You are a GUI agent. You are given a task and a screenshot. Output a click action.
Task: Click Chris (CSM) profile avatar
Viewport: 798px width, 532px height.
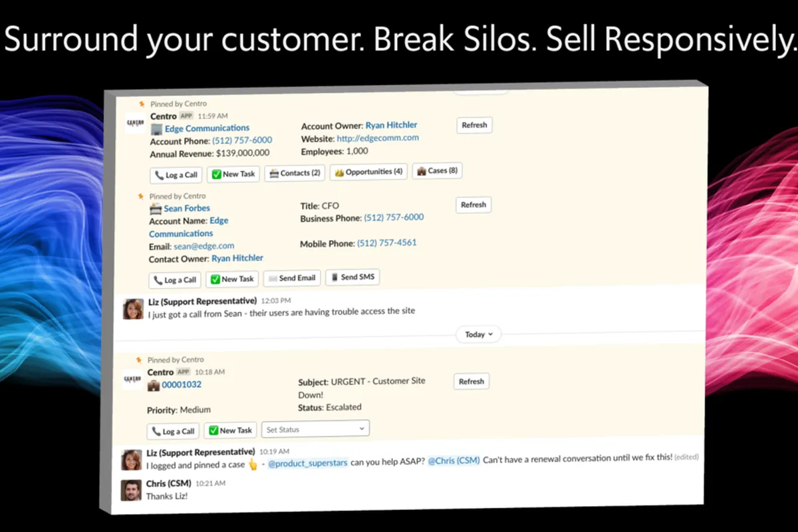(131, 490)
